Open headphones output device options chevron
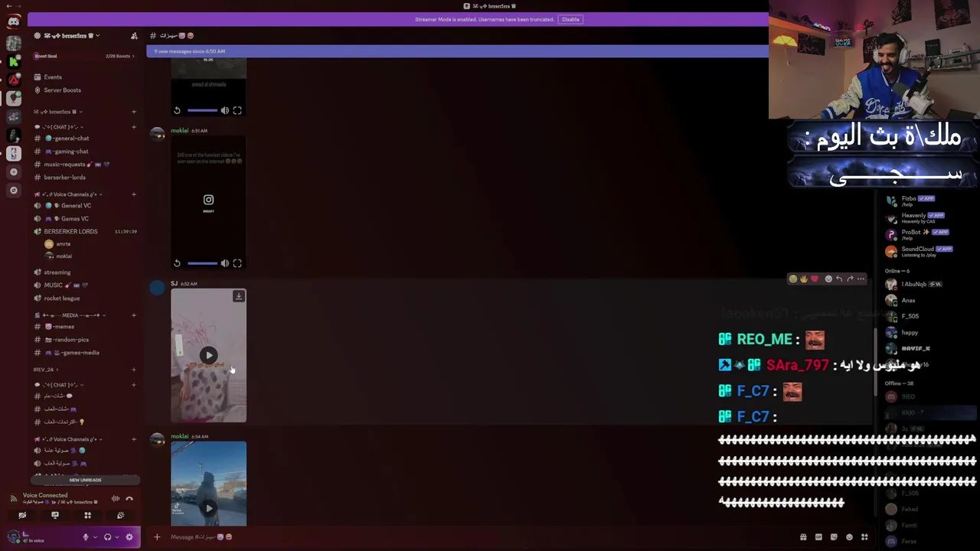Viewport: 980px width, 551px height. pos(117,537)
